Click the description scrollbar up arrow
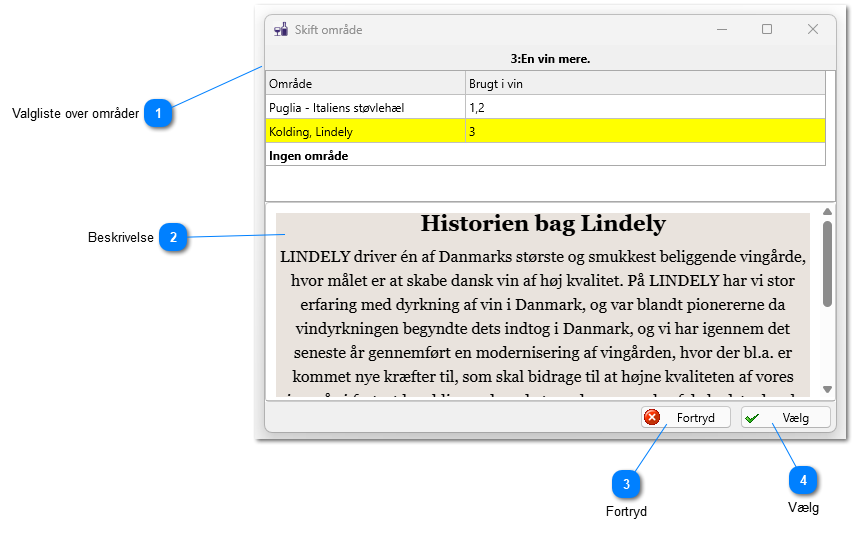The height and width of the screenshot is (535, 855). (x=827, y=212)
